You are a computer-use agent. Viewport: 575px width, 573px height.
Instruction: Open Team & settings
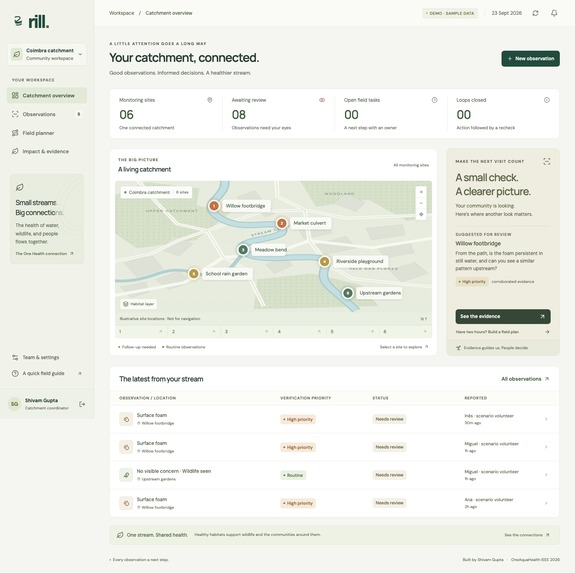tap(47, 357)
